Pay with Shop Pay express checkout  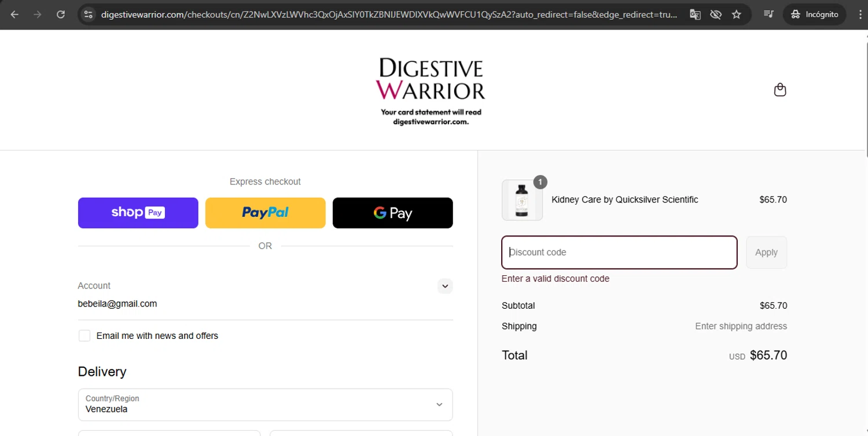138,213
